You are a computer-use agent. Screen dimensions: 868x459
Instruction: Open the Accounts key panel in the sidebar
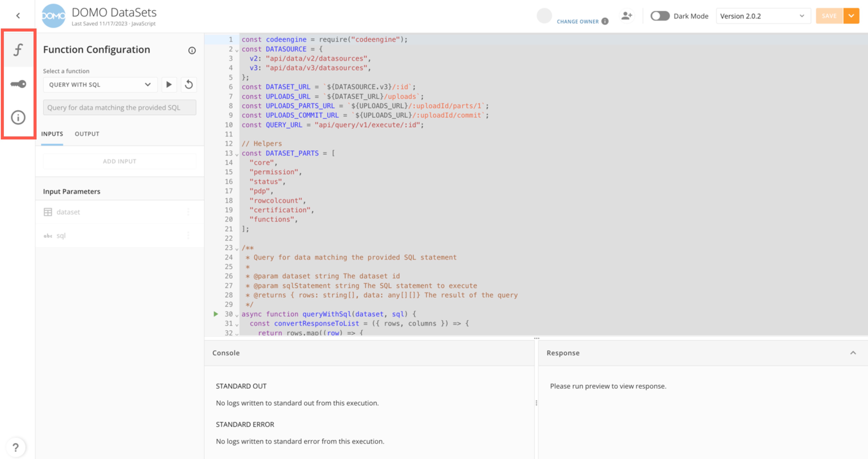[18, 84]
